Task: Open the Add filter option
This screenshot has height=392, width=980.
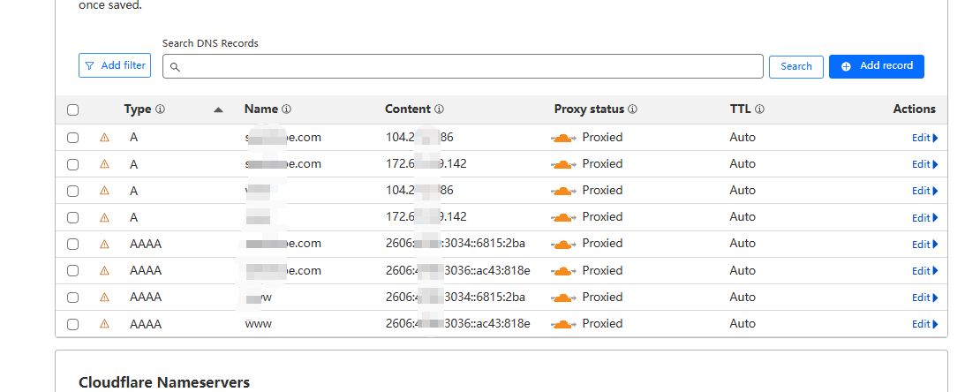Action: point(114,65)
